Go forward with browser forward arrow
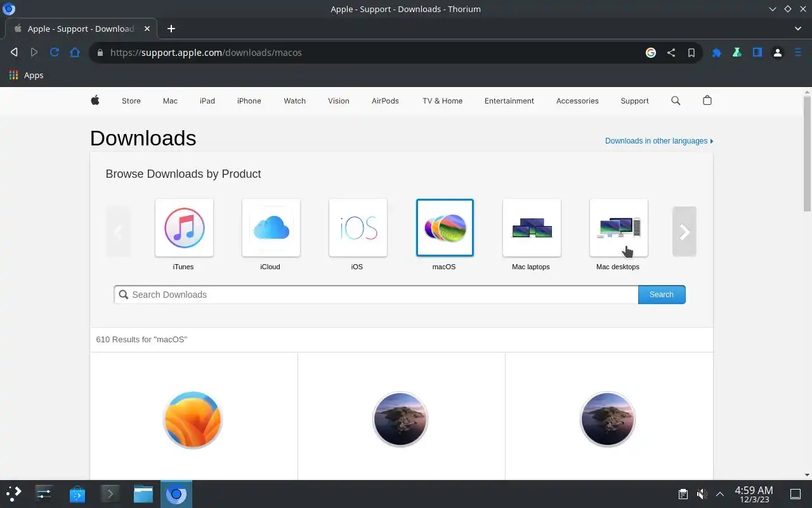This screenshot has height=508, width=812. 34,53
